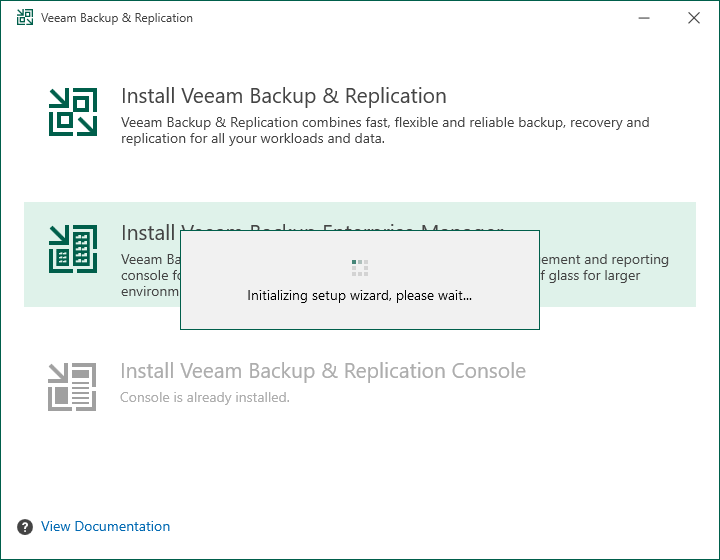The image size is (720, 560).
Task: Minimize the Veeam installer window
Action: click(x=644, y=18)
